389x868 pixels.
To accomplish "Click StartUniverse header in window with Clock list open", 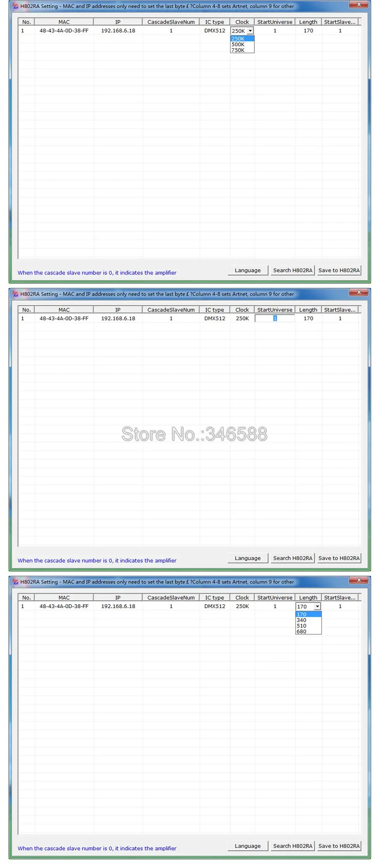I will [x=275, y=22].
